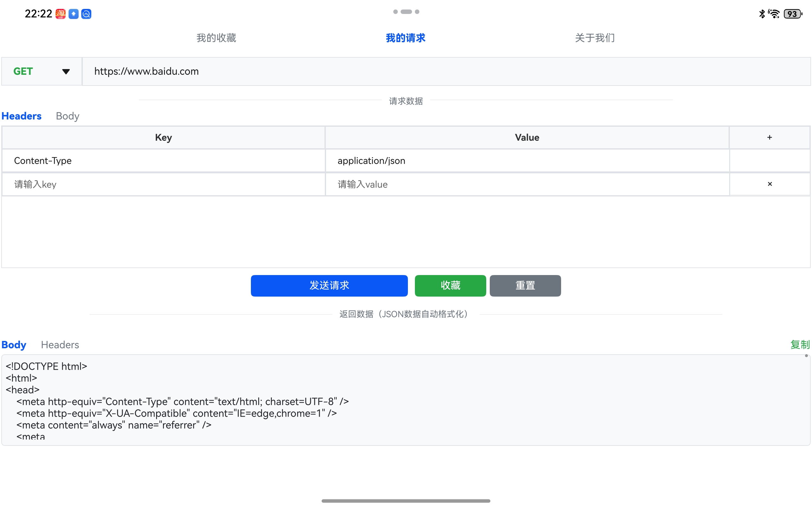Viewport: 812px width, 507px height.
Task: Switch to 我的收藏 tab
Action: pos(216,38)
